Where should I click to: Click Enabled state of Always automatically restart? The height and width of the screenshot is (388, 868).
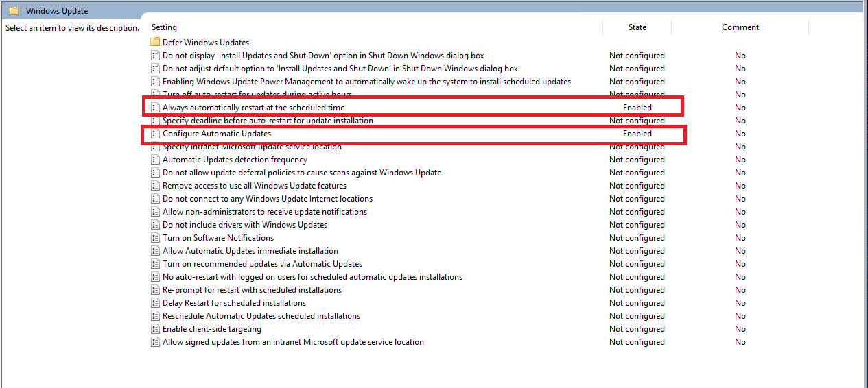click(637, 108)
